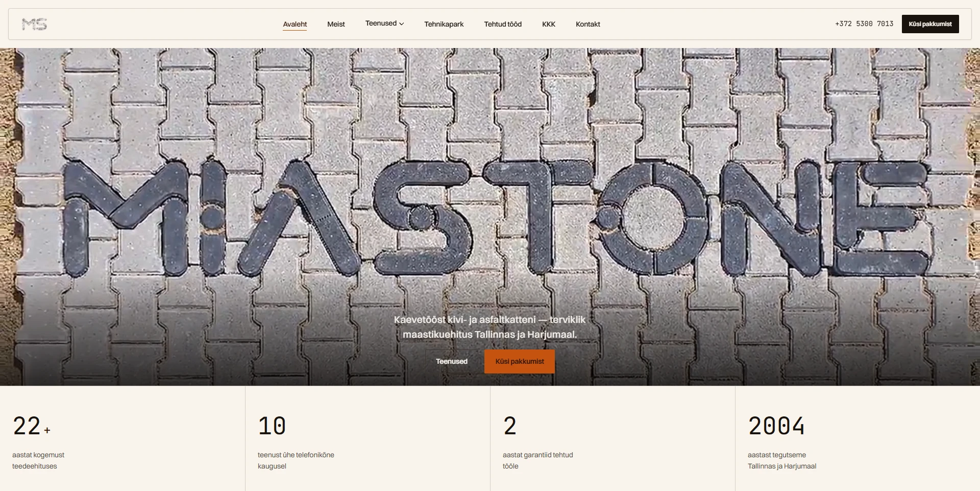Select the 2004 statistic number
Screen dimensions: 980x491
click(x=776, y=426)
